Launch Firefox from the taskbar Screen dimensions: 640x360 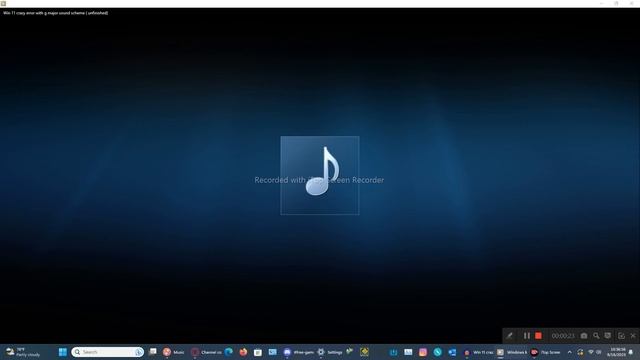coord(243,352)
